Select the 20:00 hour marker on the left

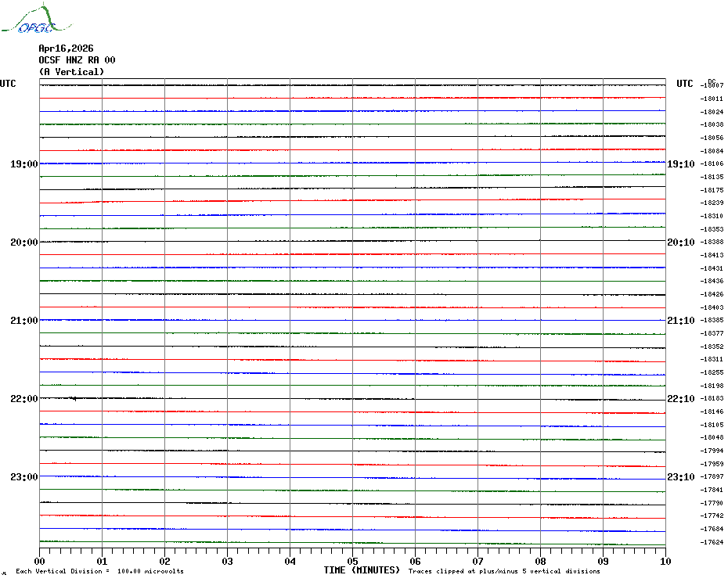(x=24, y=242)
